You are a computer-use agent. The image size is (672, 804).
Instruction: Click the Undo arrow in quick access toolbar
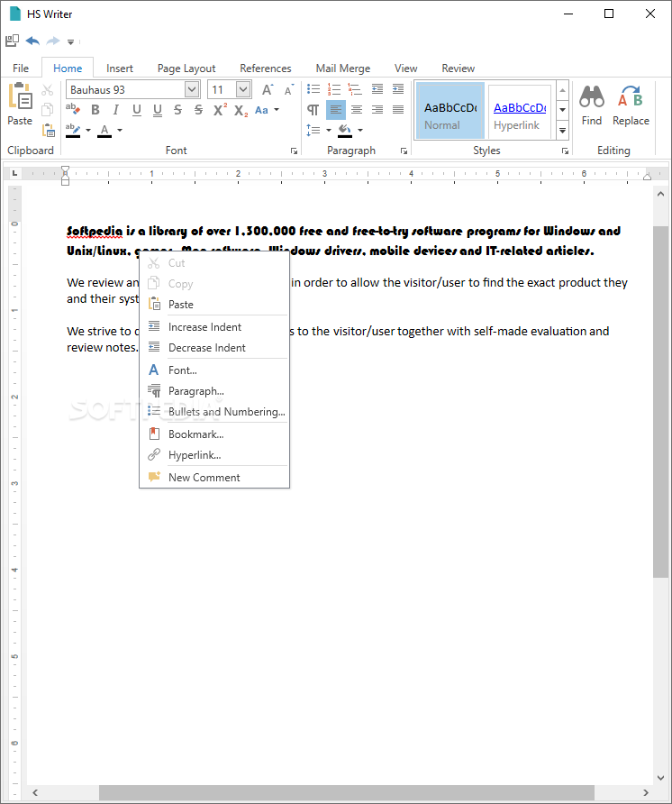click(x=32, y=41)
